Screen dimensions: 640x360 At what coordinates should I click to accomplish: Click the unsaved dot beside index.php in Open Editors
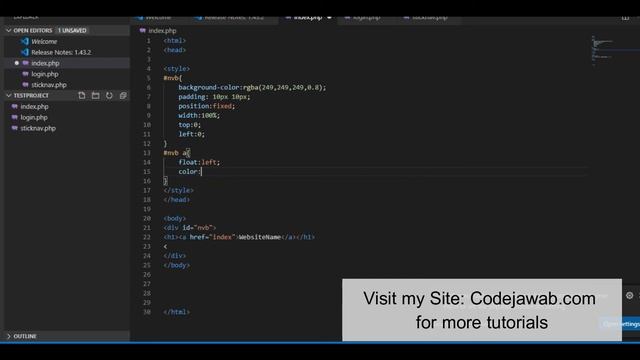16,63
